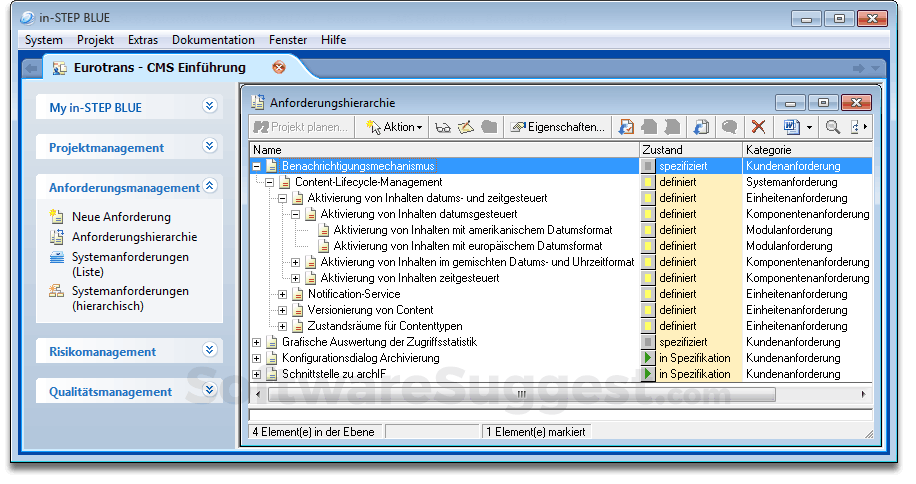Open Neue Anforderung from the sidebar
The width and height of the screenshot is (916, 484).
click(x=121, y=217)
